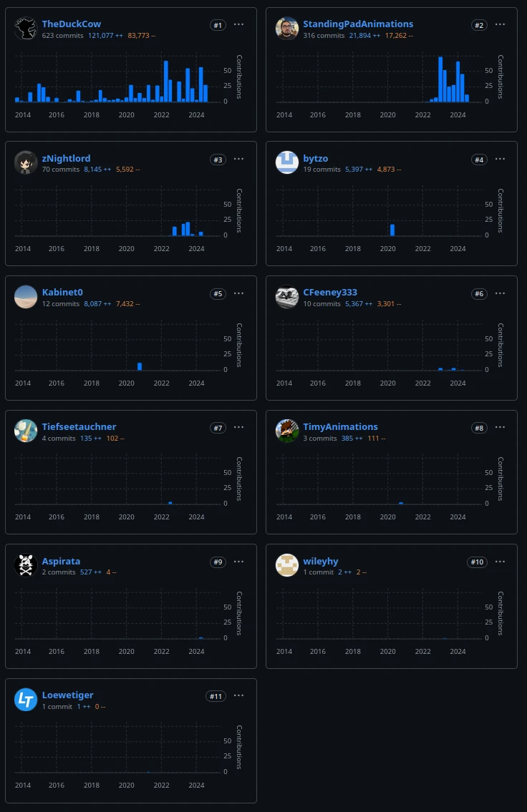Viewport: 527px width, 812px height.
Task: Open the TheDuckCow profile link
Action: click(x=72, y=24)
